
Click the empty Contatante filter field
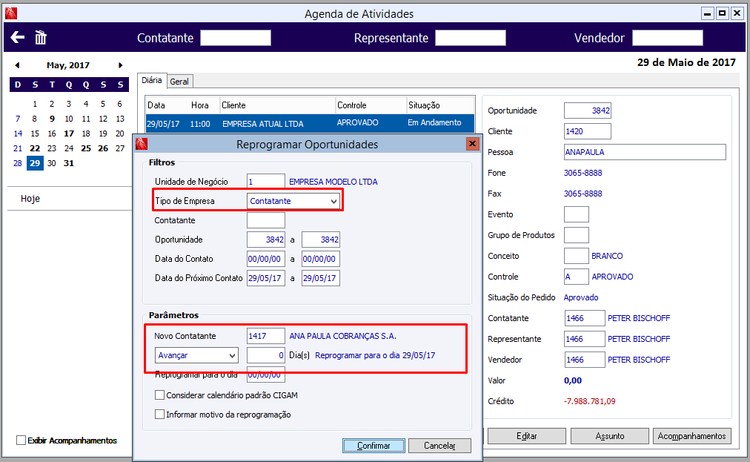(266, 220)
